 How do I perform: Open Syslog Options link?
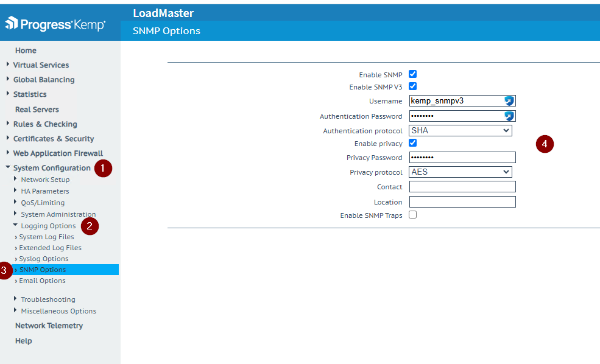[44, 259]
